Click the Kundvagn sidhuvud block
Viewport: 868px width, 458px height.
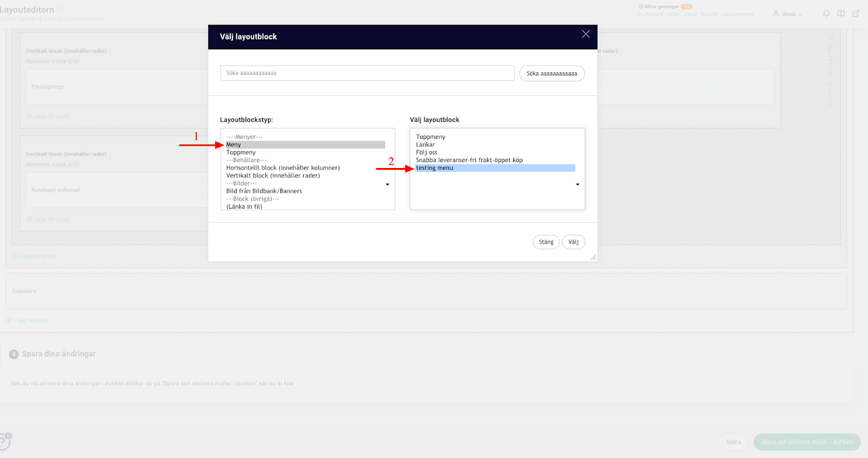tap(116, 190)
